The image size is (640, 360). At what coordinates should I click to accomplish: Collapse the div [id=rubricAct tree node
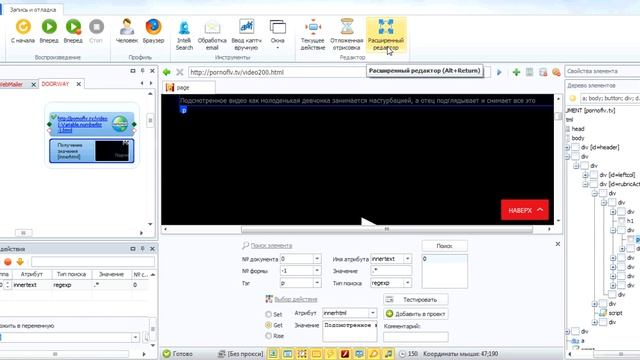585,184
